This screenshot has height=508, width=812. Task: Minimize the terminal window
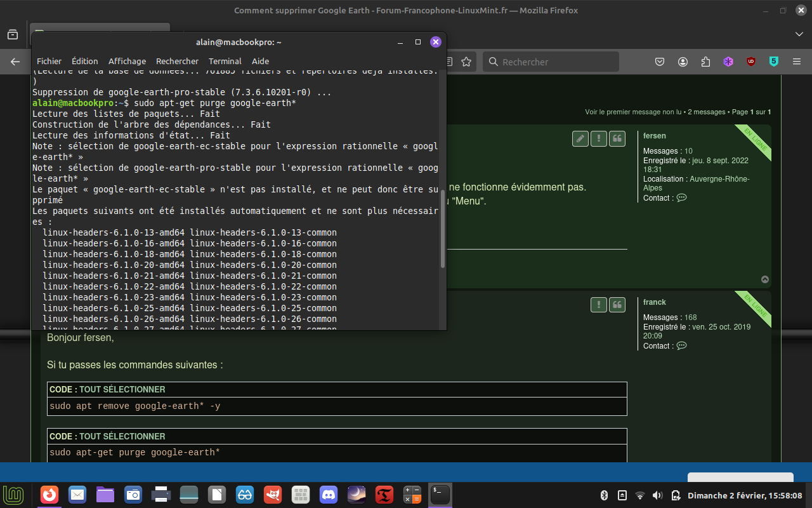point(400,42)
